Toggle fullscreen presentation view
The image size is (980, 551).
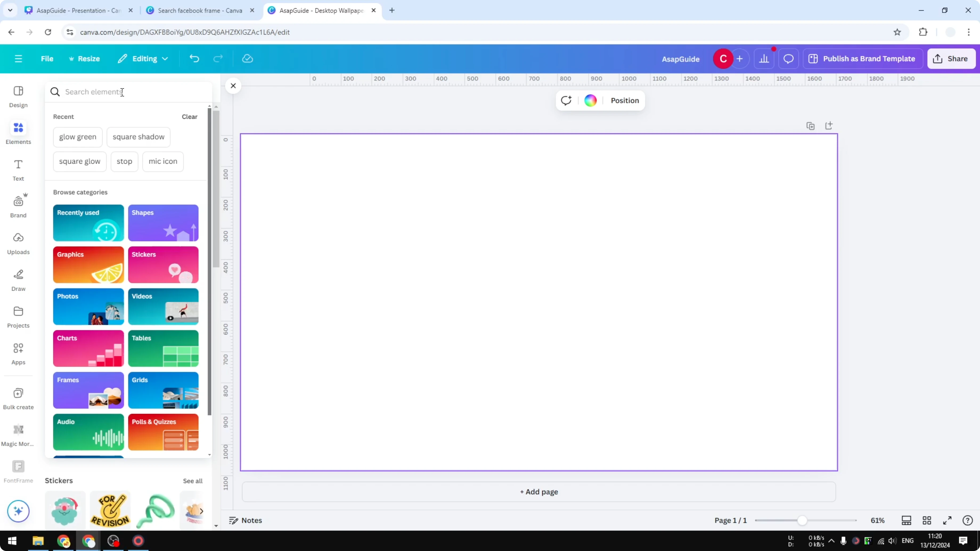pyautogui.click(x=947, y=520)
